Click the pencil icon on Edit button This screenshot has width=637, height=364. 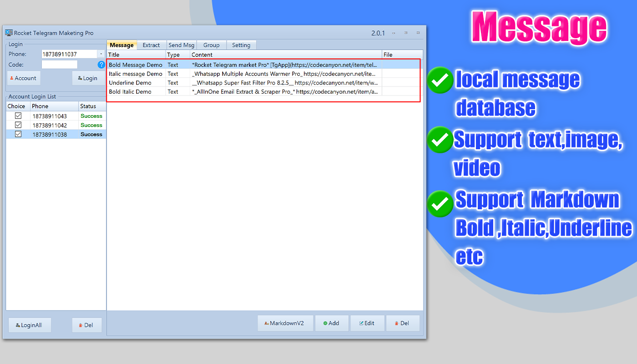(361, 323)
